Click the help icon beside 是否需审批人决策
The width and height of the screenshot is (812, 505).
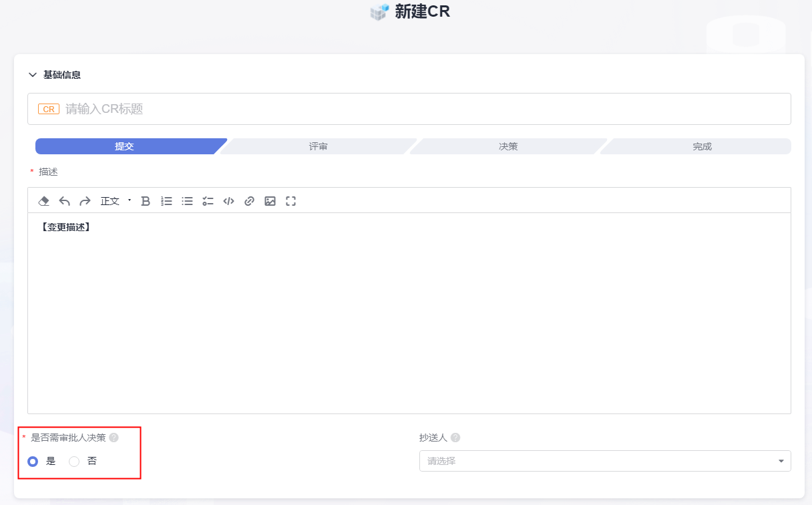[x=114, y=438]
